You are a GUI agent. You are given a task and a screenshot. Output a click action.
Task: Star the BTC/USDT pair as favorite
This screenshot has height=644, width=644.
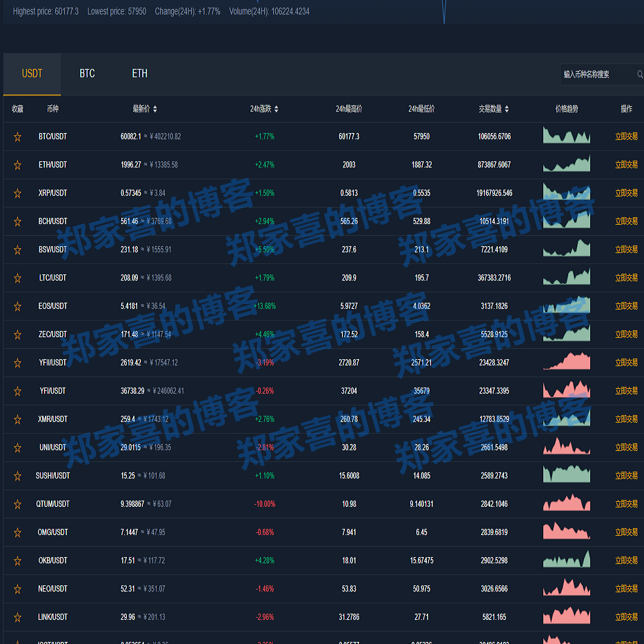(17, 137)
